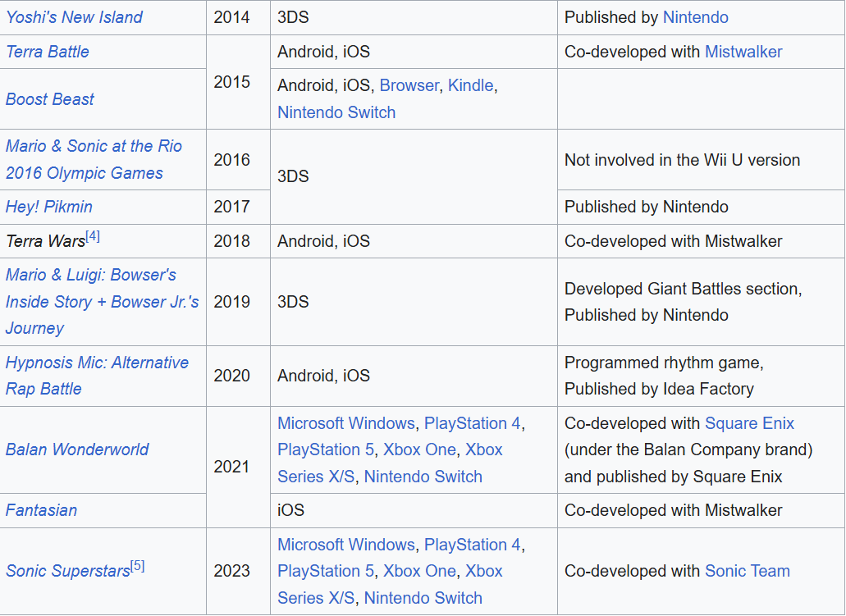This screenshot has height=616, width=846.
Task: Open the Yoshi's New Island link
Action: (x=74, y=17)
